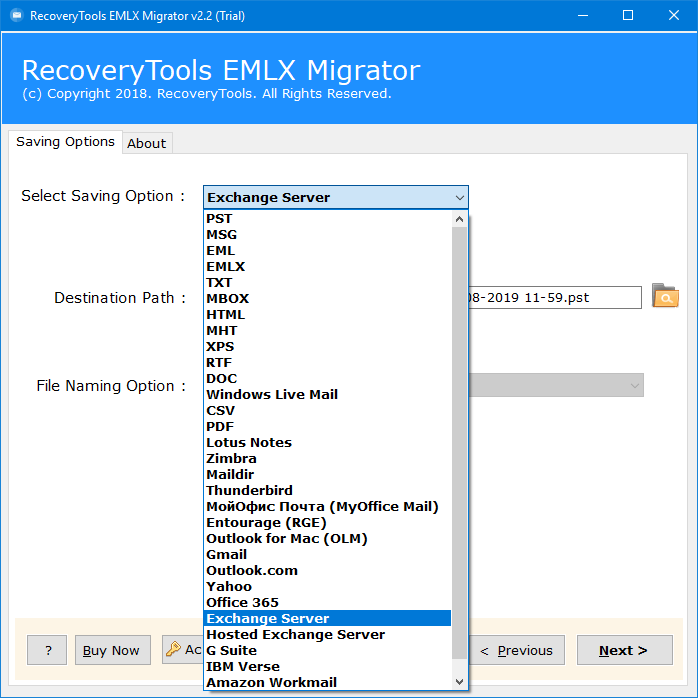Choose Gmail as saving option
The image size is (698, 698).
[327, 555]
